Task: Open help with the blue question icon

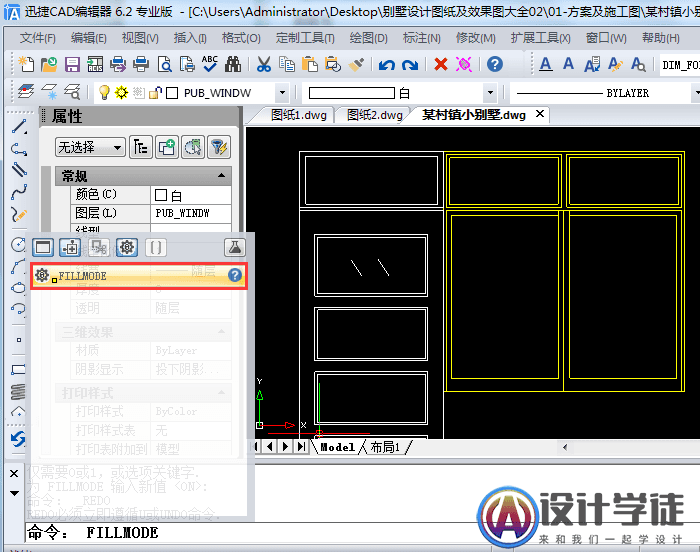Action: (495, 65)
